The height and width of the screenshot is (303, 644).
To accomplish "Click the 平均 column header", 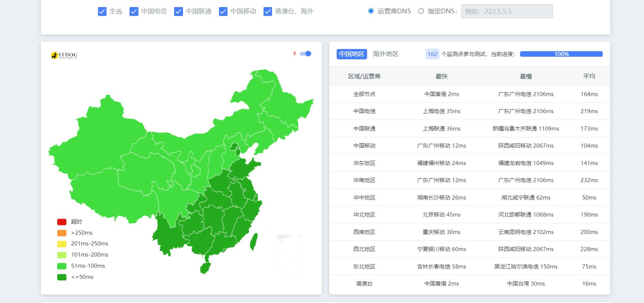I will [589, 76].
